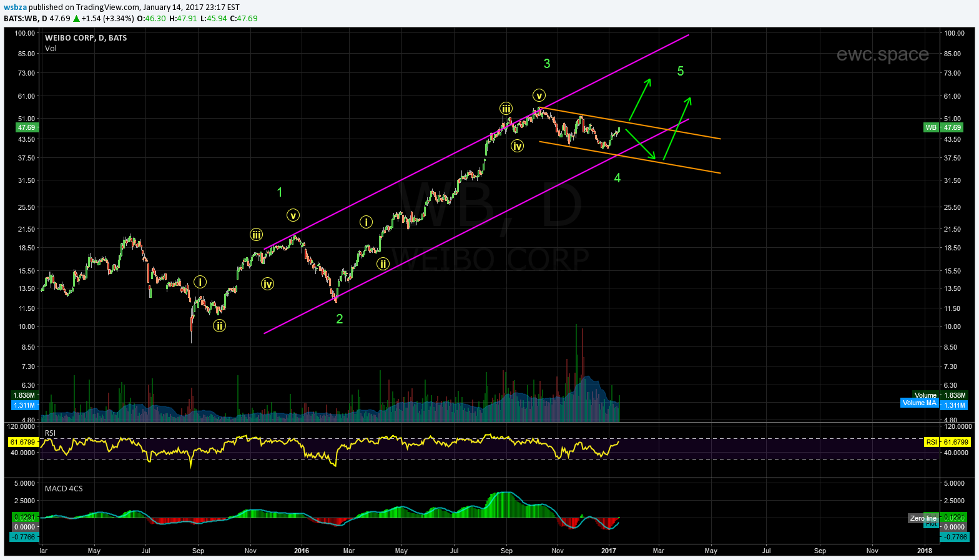979x560 pixels.
Task: Click circled iii marker near September 2016 peak
Action: (506, 108)
